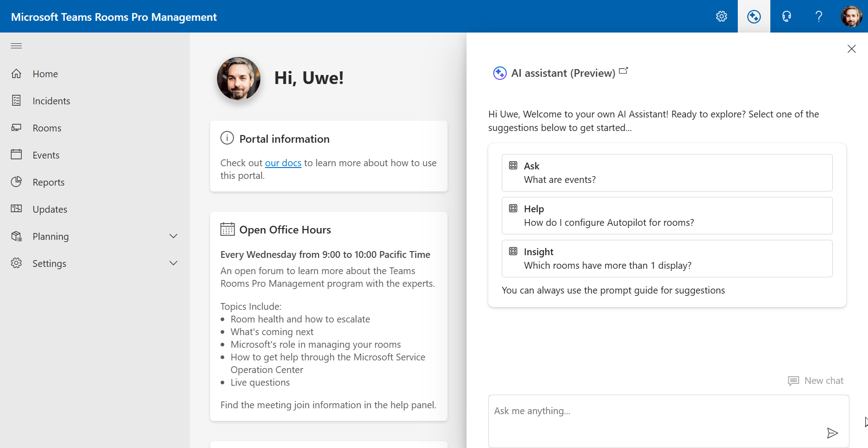Expand the Settings section chevron
The width and height of the screenshot is (868, 448).
[173, 263]
